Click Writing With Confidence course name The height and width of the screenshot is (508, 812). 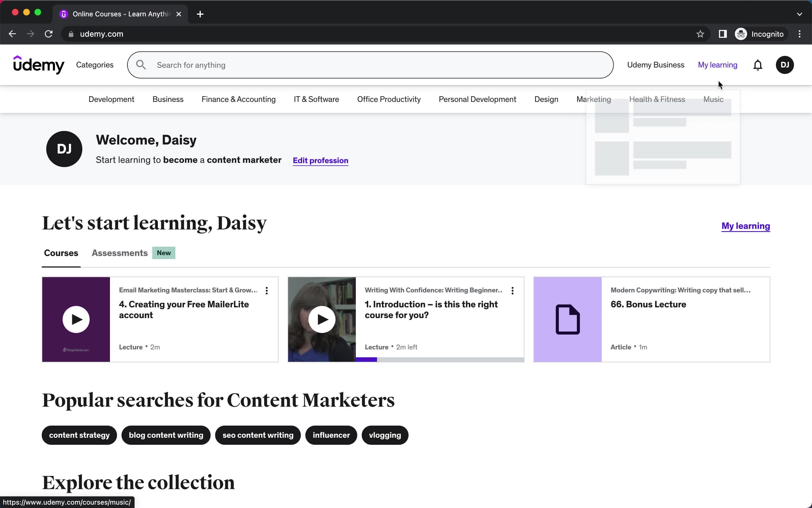tap(434, 290)
